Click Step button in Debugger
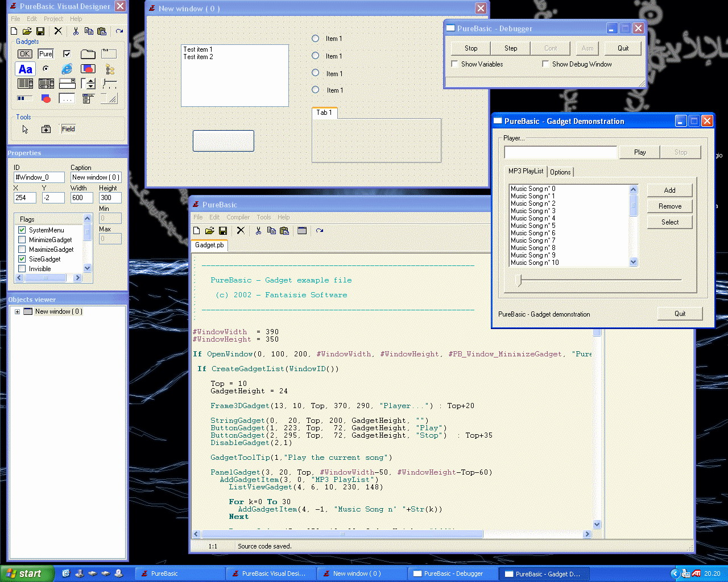This screenshot has height=582, width=728. pos(511,48)
